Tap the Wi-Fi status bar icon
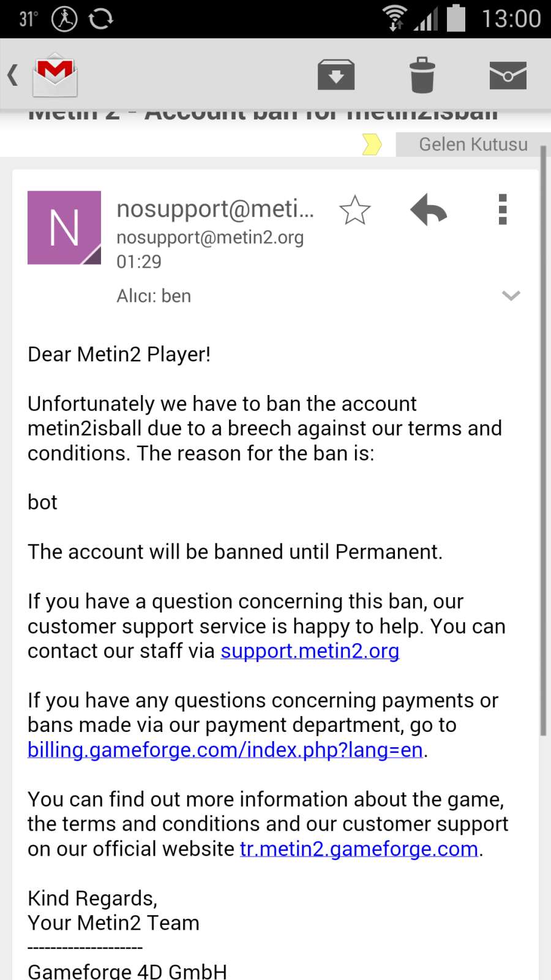551x980 pixels. click(x=395, y=18)
